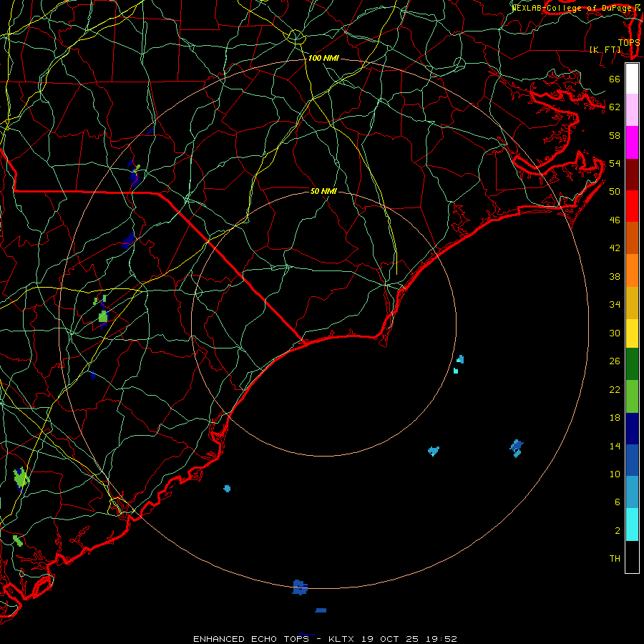Click the light pink legend swatch

click(632, 110)
